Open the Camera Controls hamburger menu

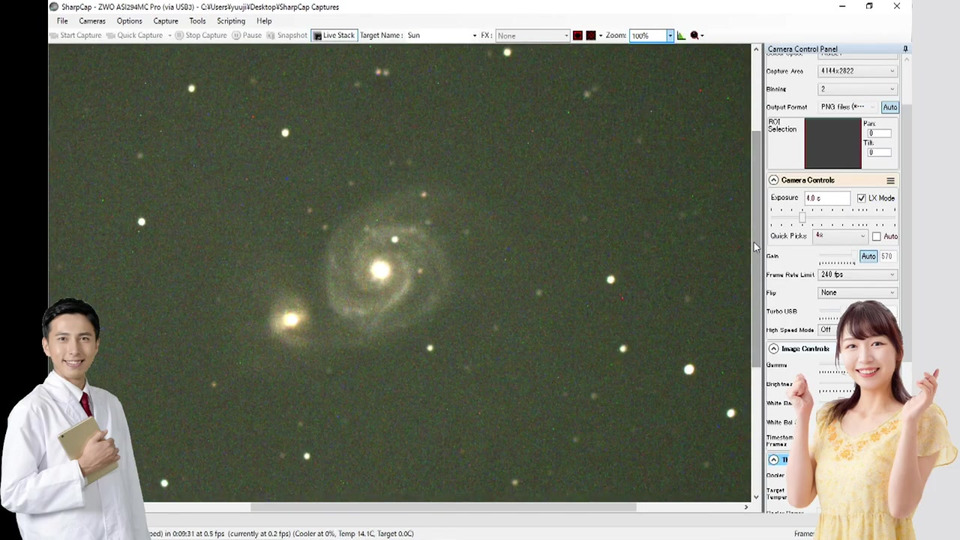coord(890,181)
